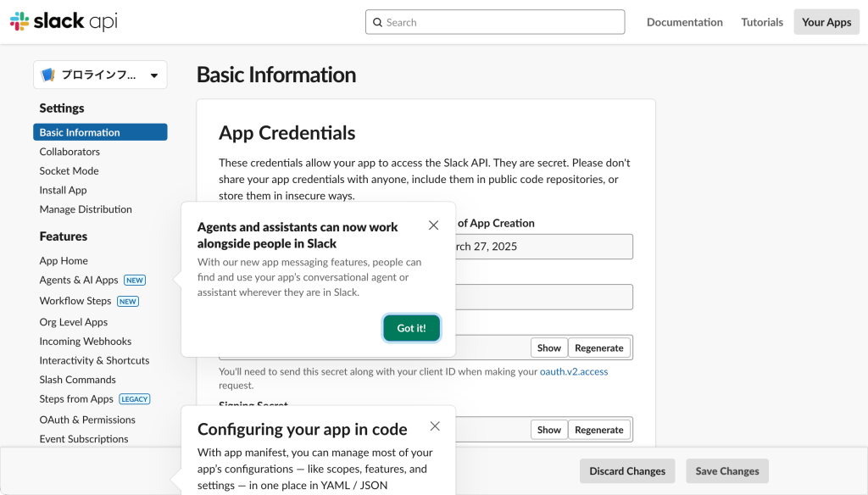The height and width of the screenshot is (495, 868).
Task: Click the NEW badge beside Workflow Steps
Action: 128,301
